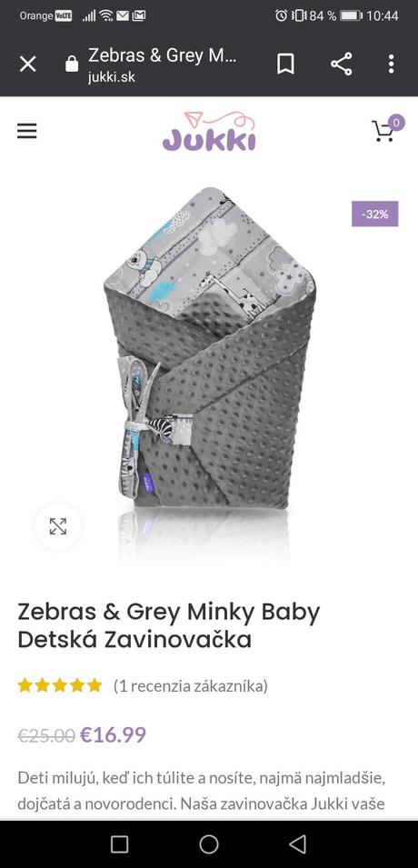Open the 1 recenzia zákazníka reviews link
This screenshot has height=868, width=418.
(x=191, y=686)
